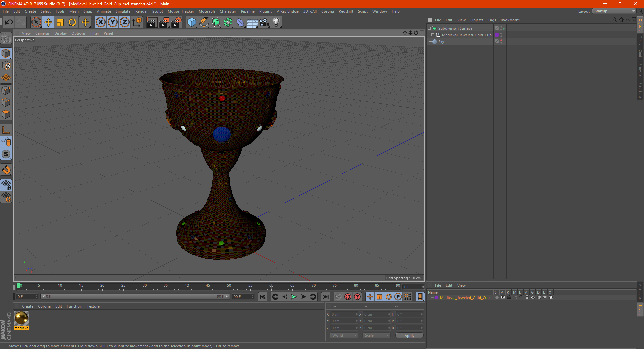Open Edit Render Settings
Screen dimensions: 644x349
[176, 22]
